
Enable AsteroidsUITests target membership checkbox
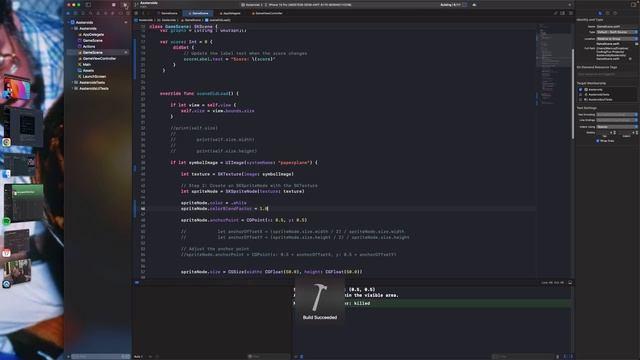[580, 99]
